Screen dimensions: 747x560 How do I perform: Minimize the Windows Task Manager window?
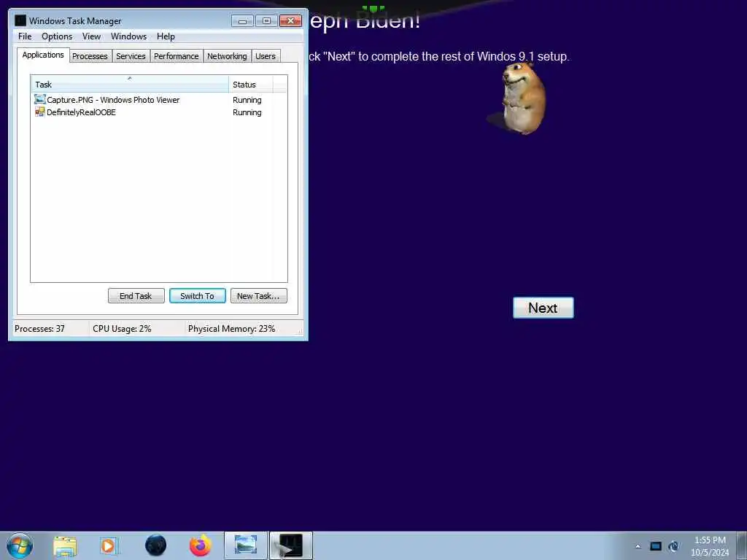242,21
